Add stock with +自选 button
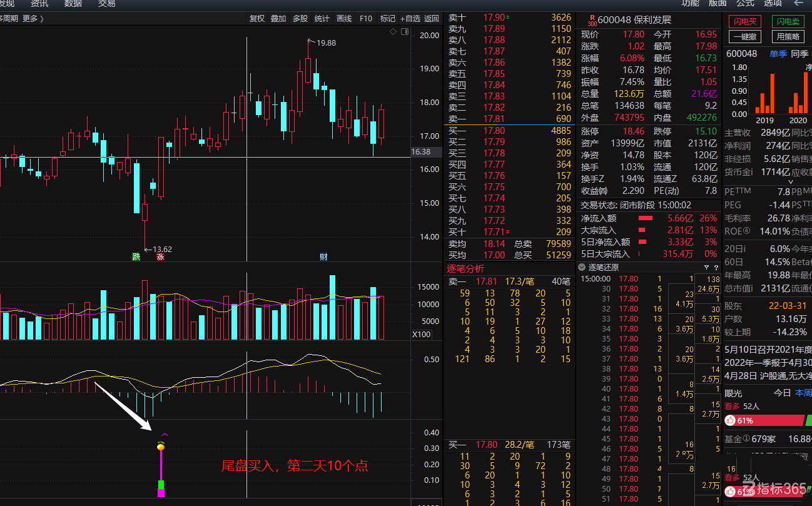 click(410, 19)
